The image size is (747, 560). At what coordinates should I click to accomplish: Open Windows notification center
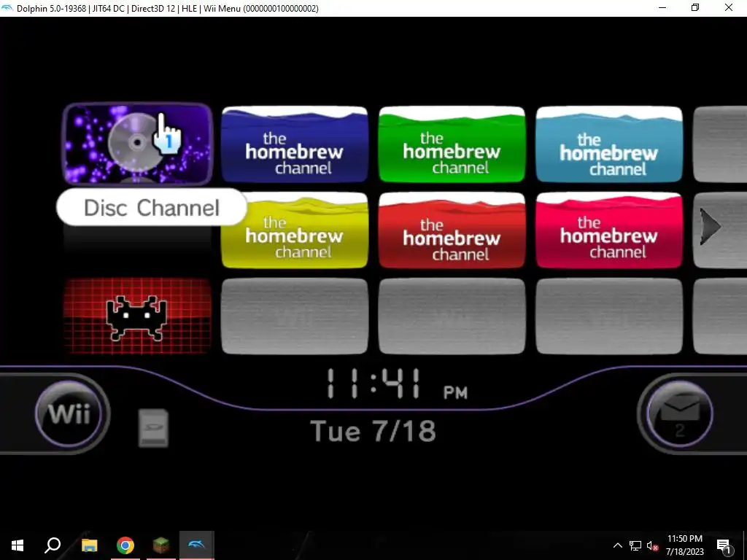(x=723, y=545)
